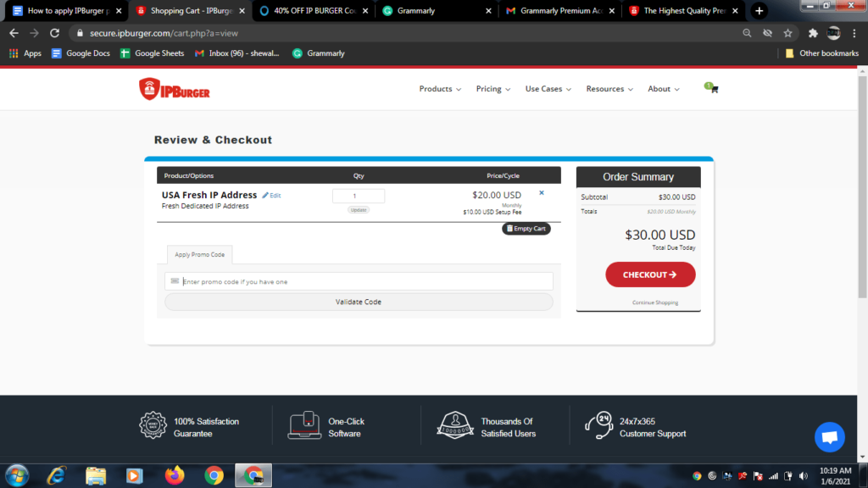Open the shopping cart icon in the header
This screenshot has height=488, width=868.
pos(712,88)
